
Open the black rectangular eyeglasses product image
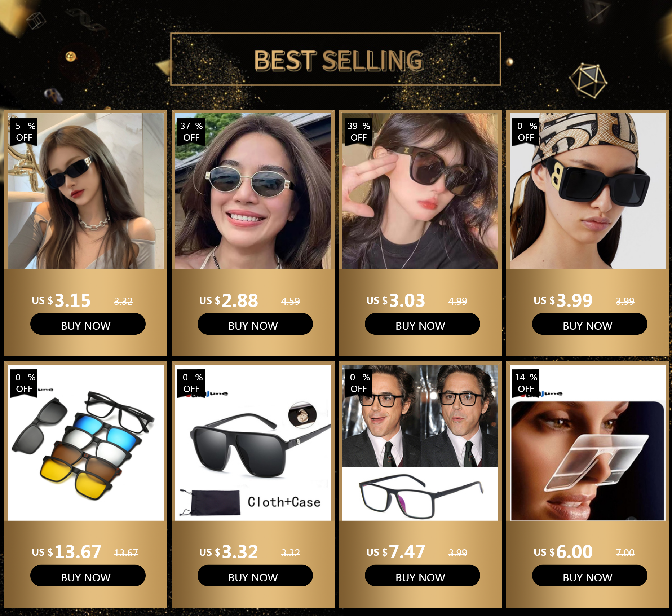420,443
